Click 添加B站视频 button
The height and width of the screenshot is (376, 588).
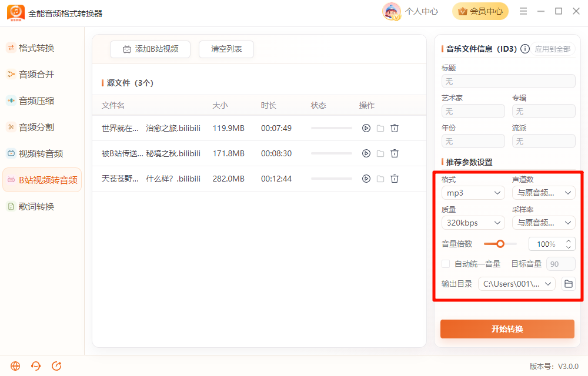(x=150, y=49)
